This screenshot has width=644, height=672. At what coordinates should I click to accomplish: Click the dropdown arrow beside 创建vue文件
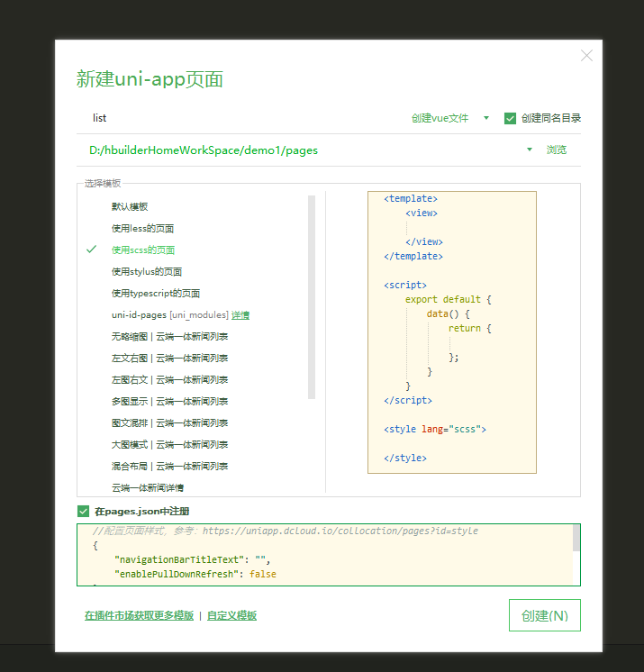pyautogui.click(x=485, y=118)
